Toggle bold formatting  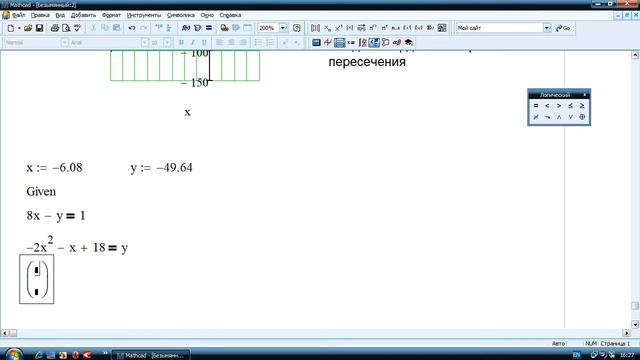click(x=181, y=42)
